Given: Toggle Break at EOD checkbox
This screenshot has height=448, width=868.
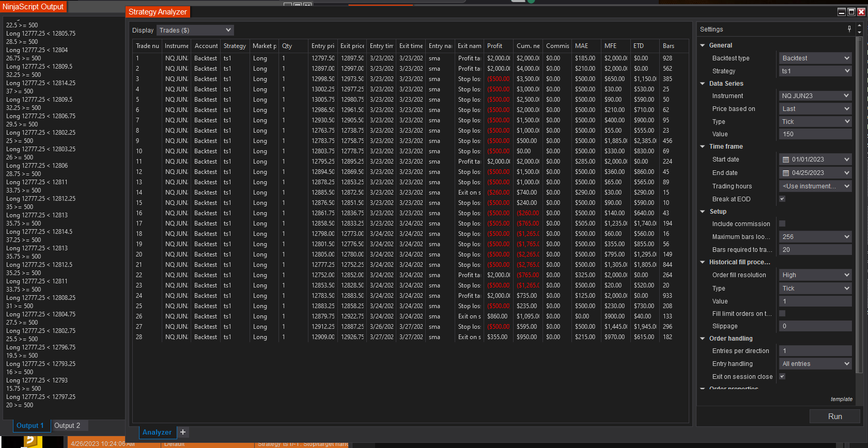Looking at the screenshot, I should (x=782, y=199).
